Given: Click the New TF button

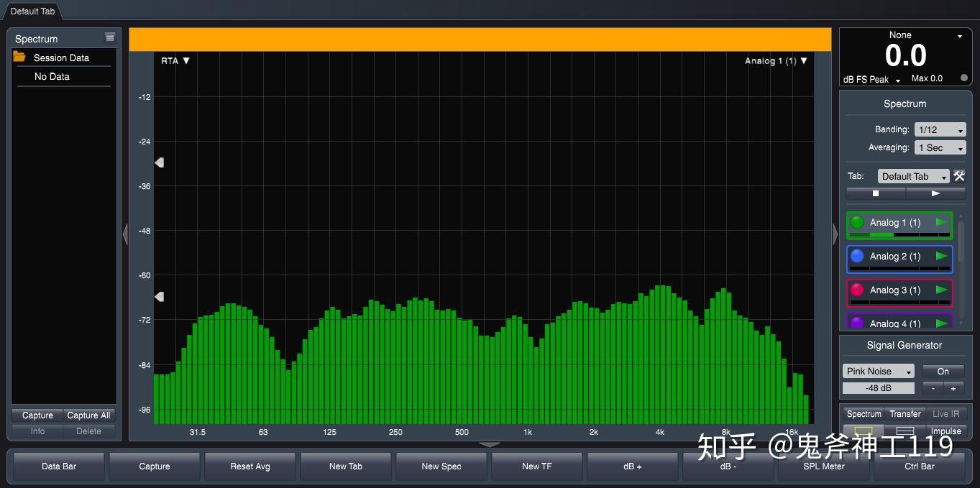Looking at the screenshot, I should point(537,466).
